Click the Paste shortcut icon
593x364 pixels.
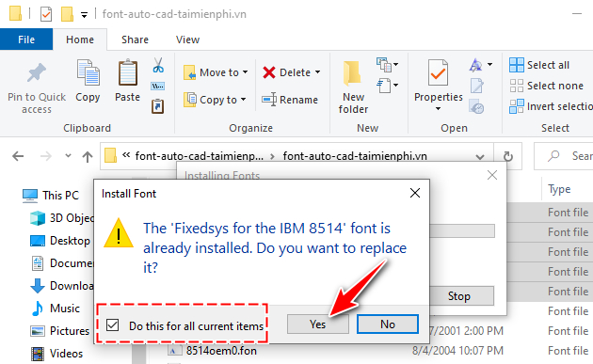pos(158,106)
